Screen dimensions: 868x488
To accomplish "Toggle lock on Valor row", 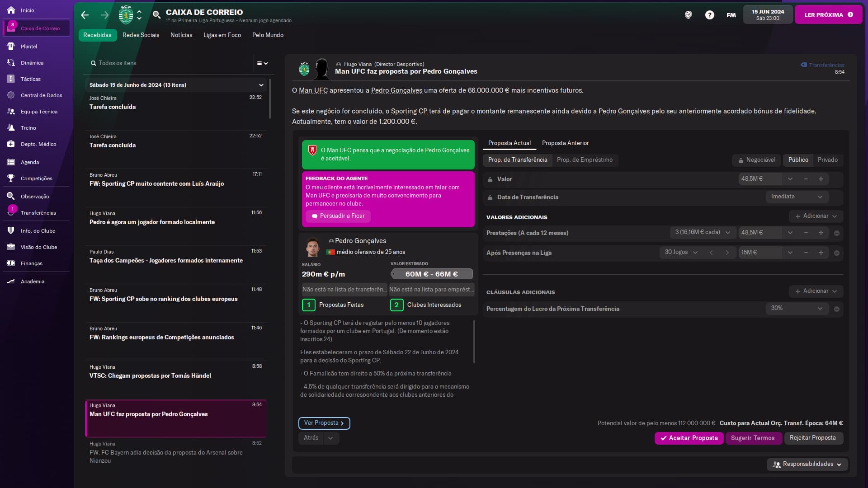I will (490, 179).
